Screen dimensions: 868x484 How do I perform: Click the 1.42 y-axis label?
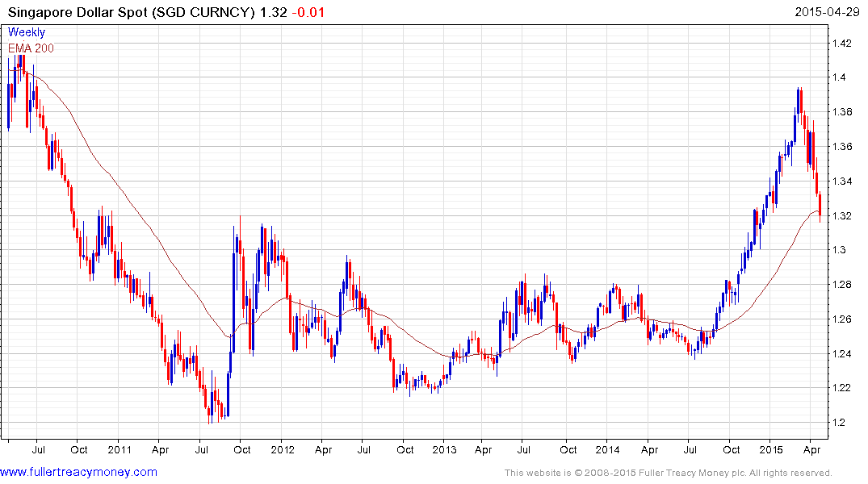[842, 43]
